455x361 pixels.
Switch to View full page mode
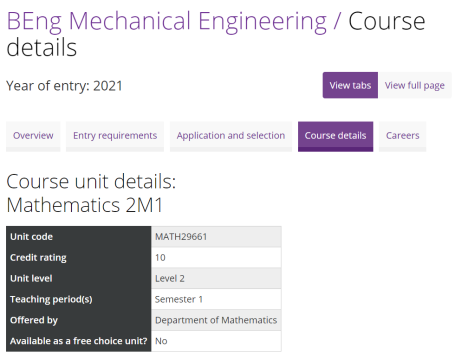pos(415,85)
